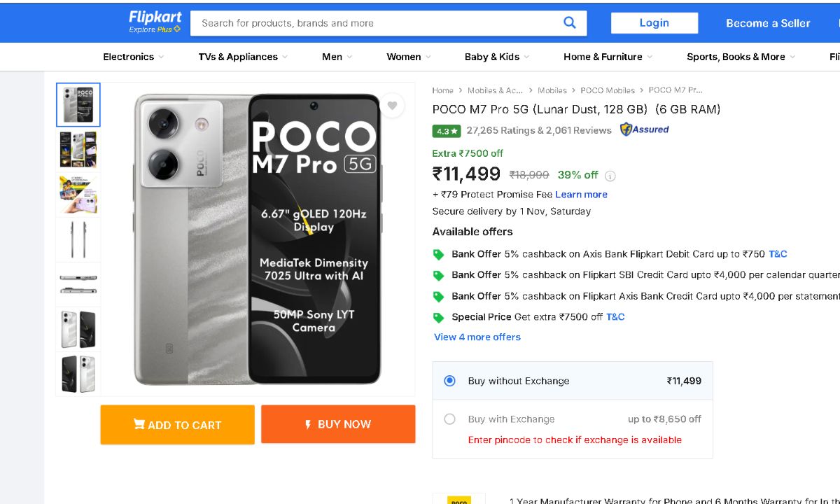The height and width of the screenshot is (504, 840).
Task: Select the black phone color thumbnail
Action: click(78, 374)
